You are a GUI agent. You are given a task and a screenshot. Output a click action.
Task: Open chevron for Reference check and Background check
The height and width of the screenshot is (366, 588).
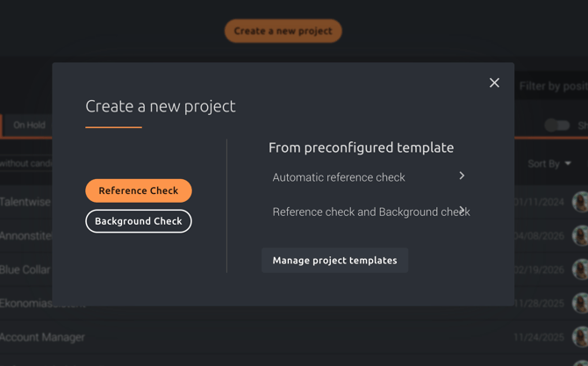point(462,211)
